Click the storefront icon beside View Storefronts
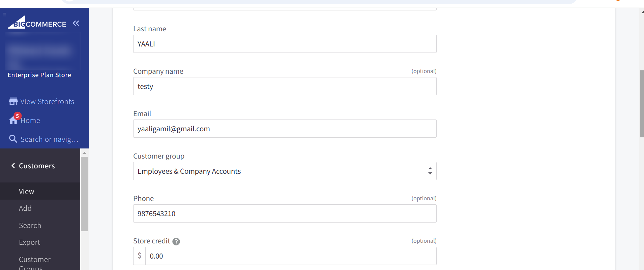 [x=13, y=101]
